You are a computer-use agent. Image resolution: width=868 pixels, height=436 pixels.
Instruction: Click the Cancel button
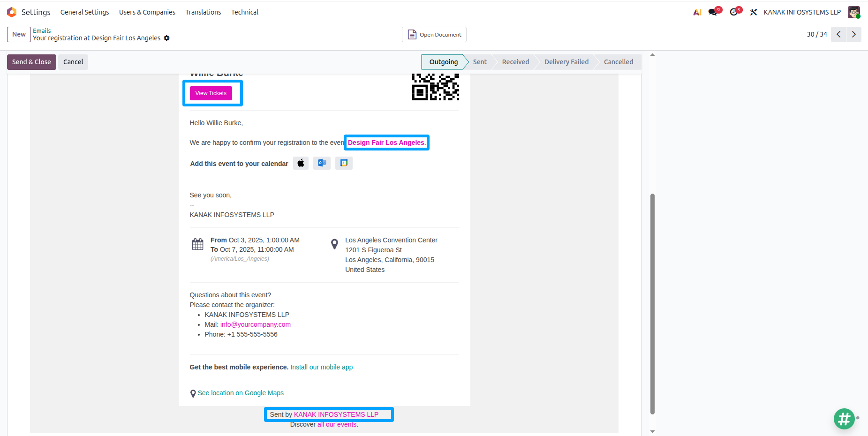[x=73, y=62]
